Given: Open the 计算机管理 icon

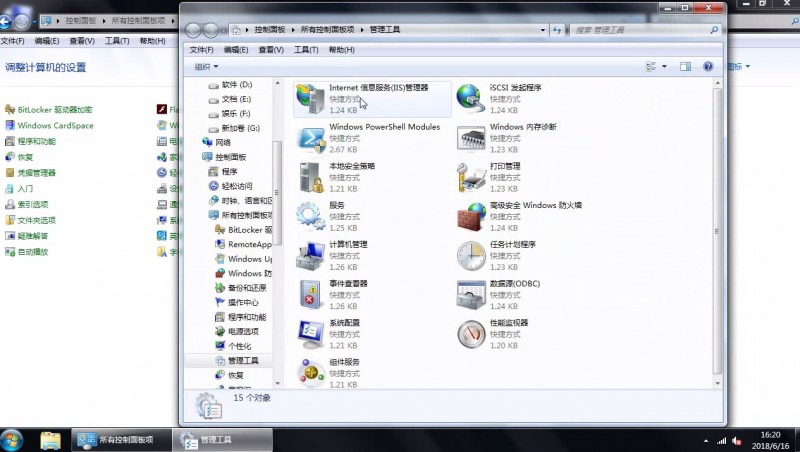Looking at the screenshot, I should (x=310, y=256).
